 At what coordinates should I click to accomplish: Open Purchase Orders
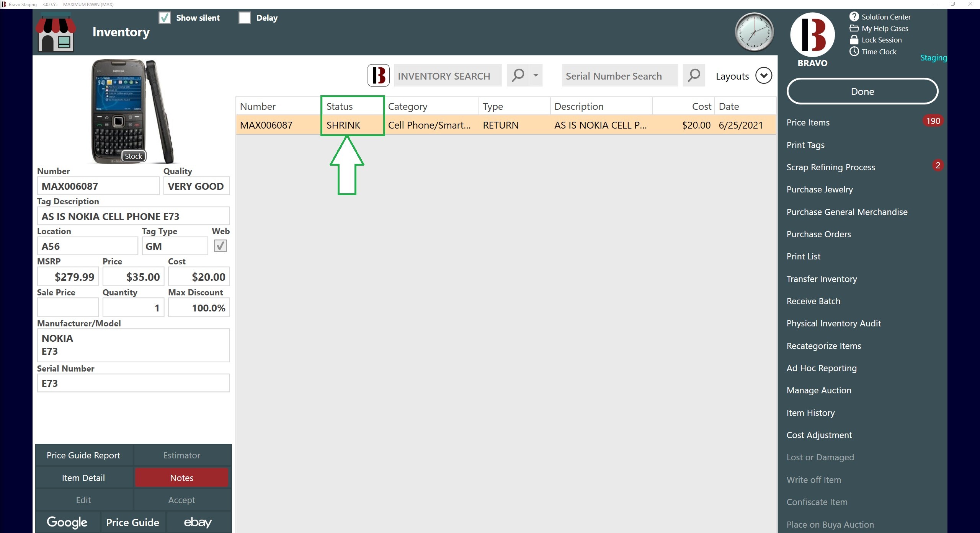[818, 234]
